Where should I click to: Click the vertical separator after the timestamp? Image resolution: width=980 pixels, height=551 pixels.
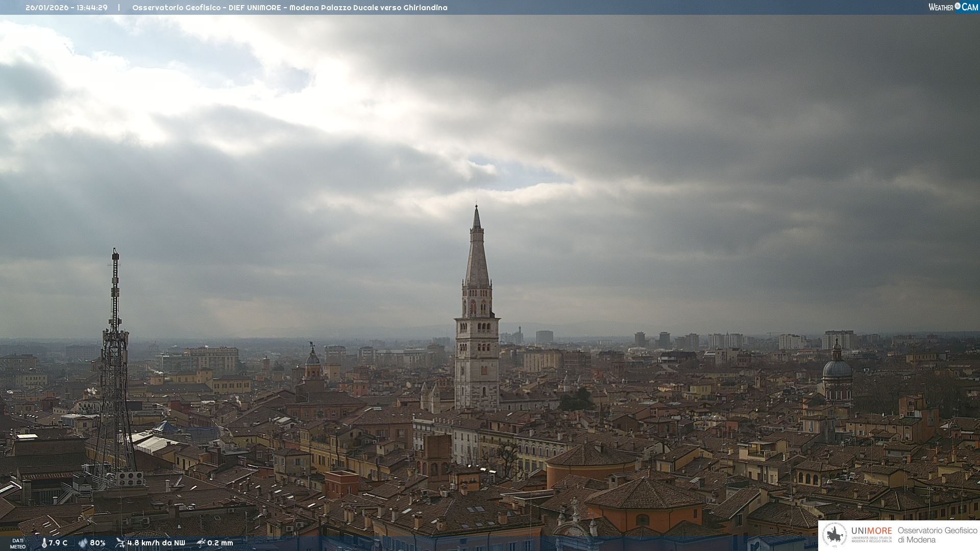tap(119, 8)
